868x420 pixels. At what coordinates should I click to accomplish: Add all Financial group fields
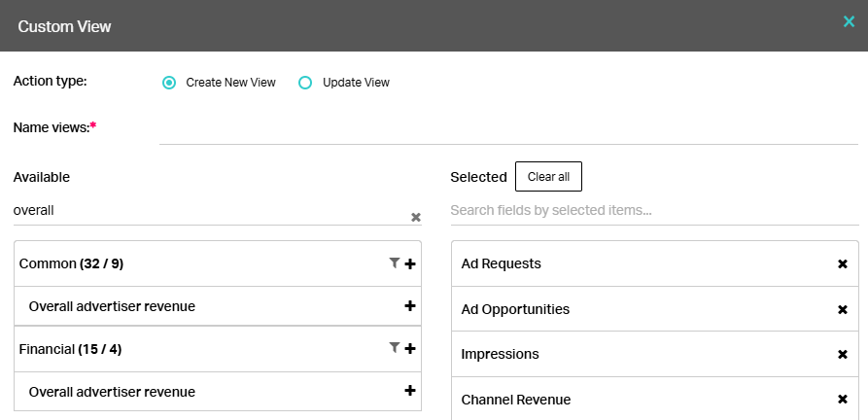(x=410, y=348)
